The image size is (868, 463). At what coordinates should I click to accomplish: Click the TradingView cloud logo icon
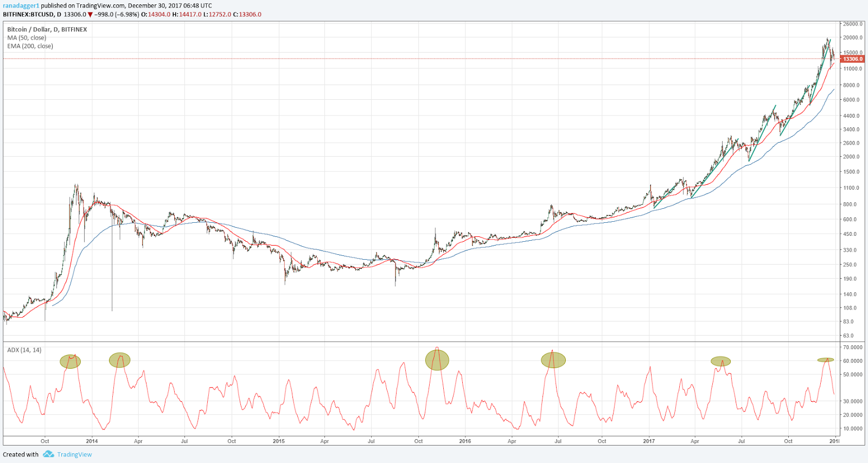[x=48, y=454]
